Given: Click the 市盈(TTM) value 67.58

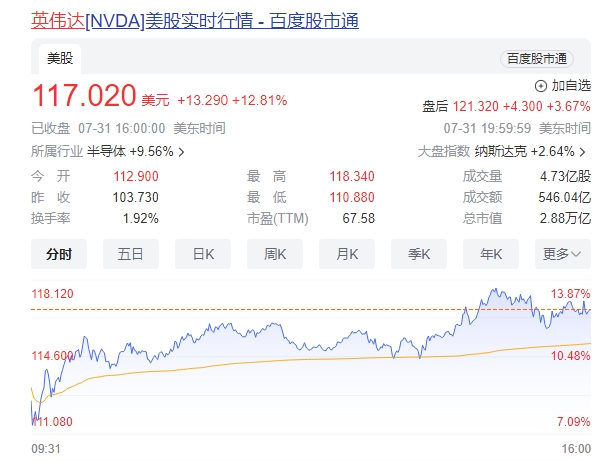Looking at the screenshot, I should 358,219.
